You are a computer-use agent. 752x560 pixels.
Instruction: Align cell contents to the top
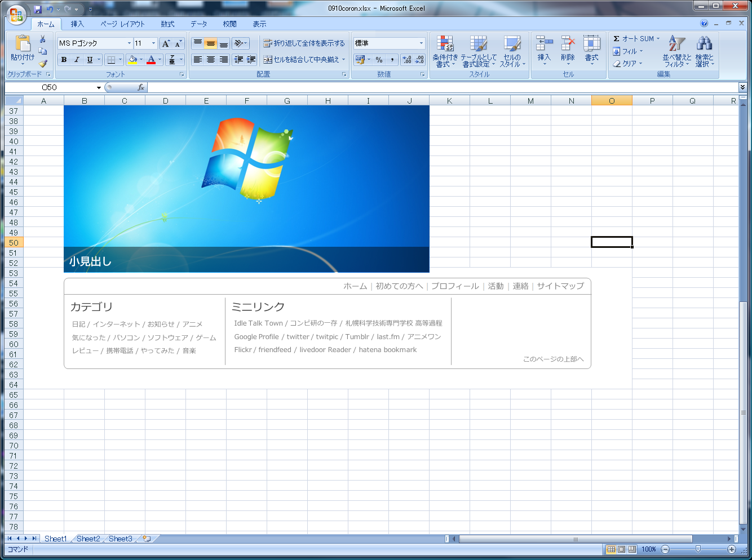198,43
